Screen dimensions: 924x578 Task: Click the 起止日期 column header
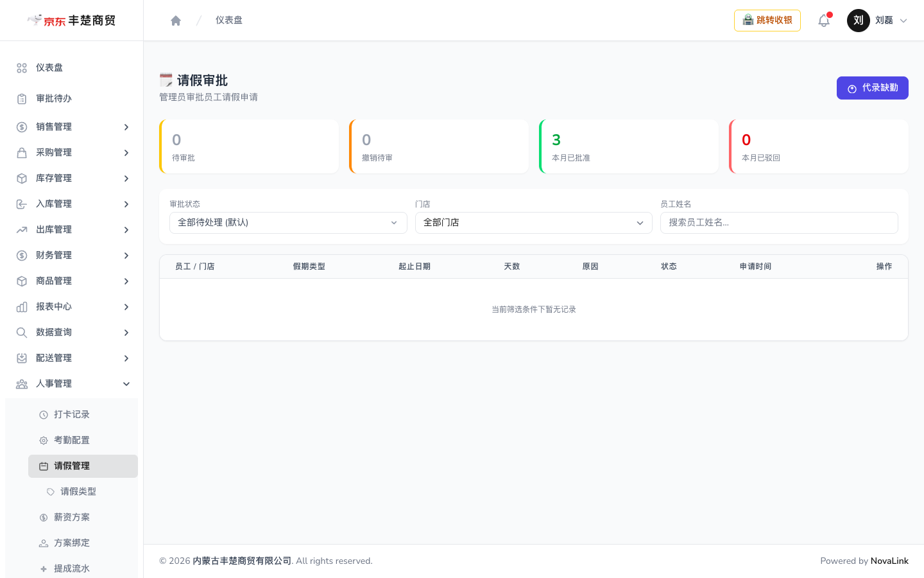coord(415,267)
